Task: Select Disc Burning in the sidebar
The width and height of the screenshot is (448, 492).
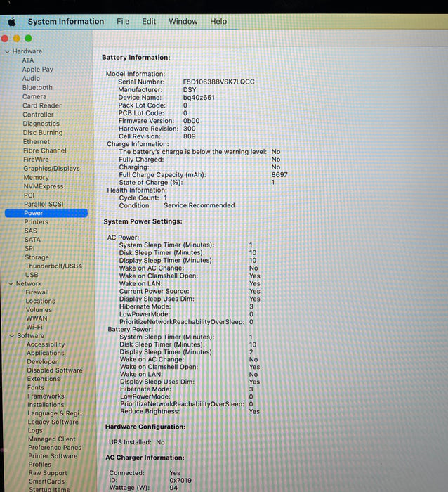Action: tap(43, 133)
